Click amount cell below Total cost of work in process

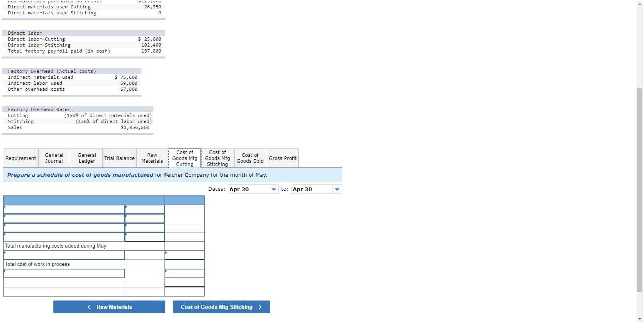click(x=184, y=273)
